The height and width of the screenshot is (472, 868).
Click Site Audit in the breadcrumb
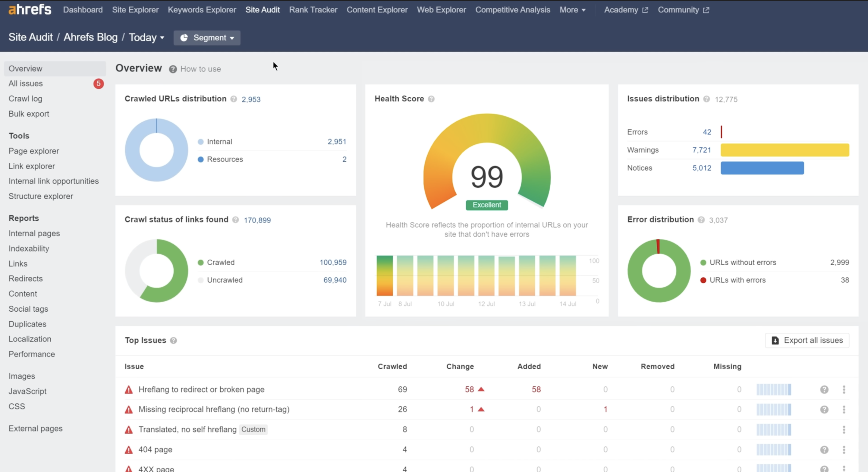point(31,37)
